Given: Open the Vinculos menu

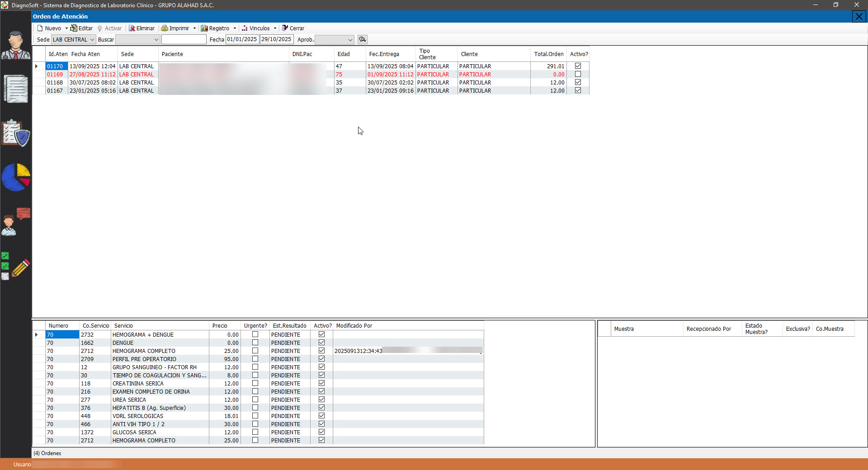Looking at the screenshot, I should 259,28.
